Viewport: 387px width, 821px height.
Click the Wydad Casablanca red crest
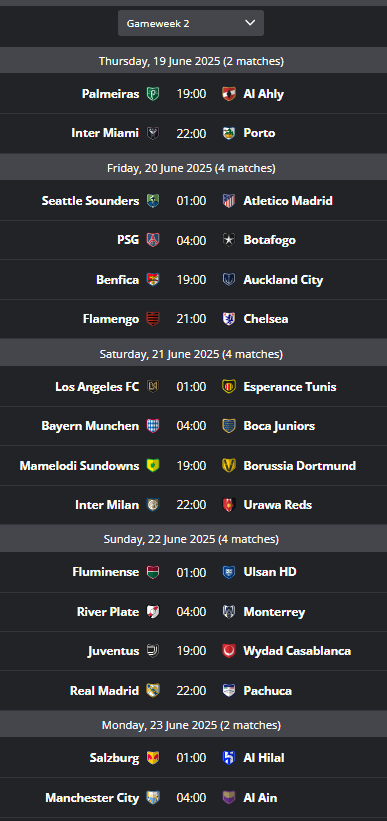(229, 651)
